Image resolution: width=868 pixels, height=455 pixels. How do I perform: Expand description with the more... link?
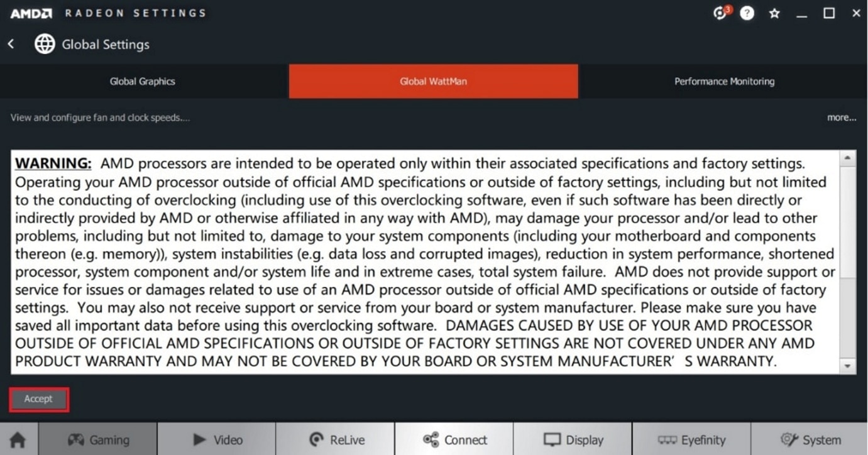click(x=842, y=118)
